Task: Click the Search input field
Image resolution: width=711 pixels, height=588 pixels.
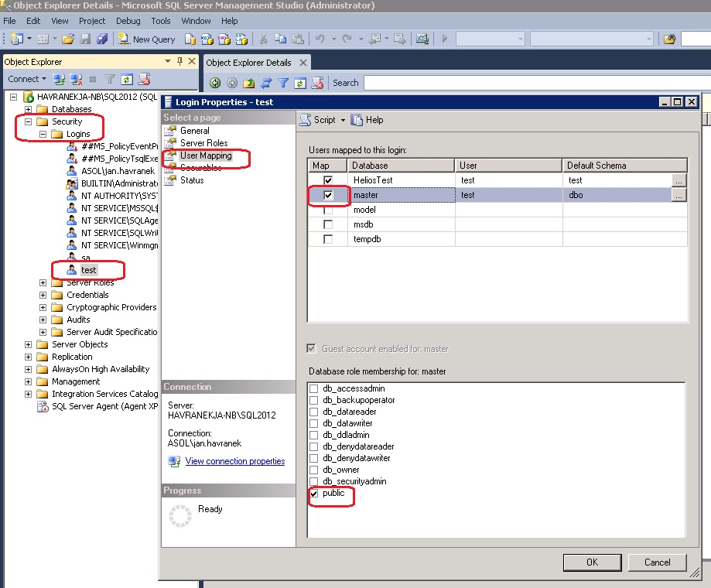Action: pyautogui.click(x=534, y=83)
